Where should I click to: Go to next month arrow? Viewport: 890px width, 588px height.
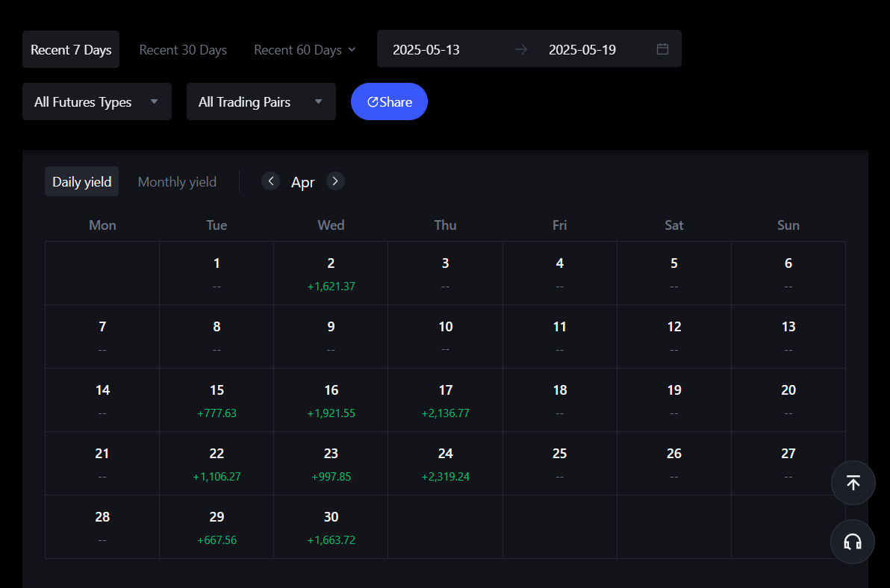(335, 181)
